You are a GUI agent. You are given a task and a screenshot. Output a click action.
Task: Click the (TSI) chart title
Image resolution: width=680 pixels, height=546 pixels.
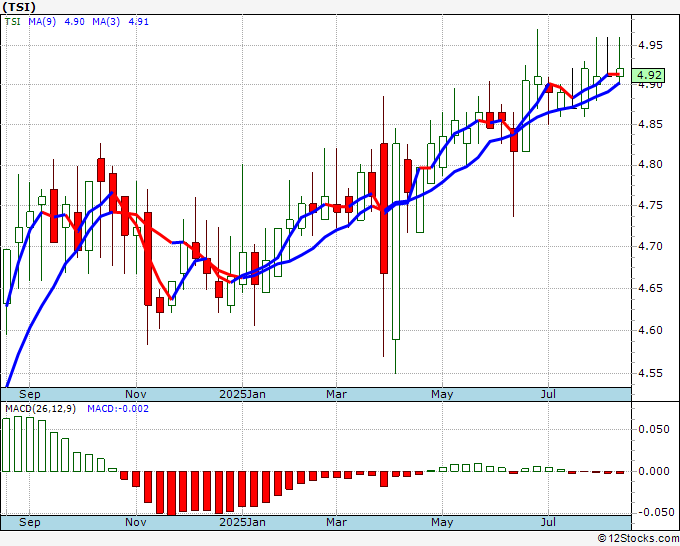[19, 7]
